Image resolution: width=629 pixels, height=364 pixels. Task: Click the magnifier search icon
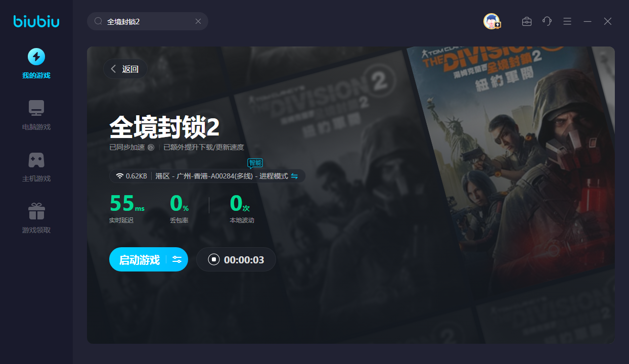(99, 21)
